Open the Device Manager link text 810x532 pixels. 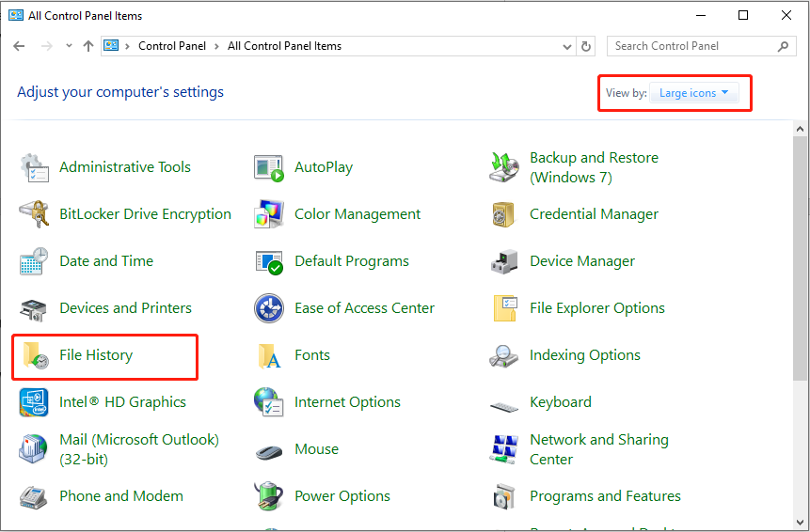pyautogui.click(x=582, y=261)
